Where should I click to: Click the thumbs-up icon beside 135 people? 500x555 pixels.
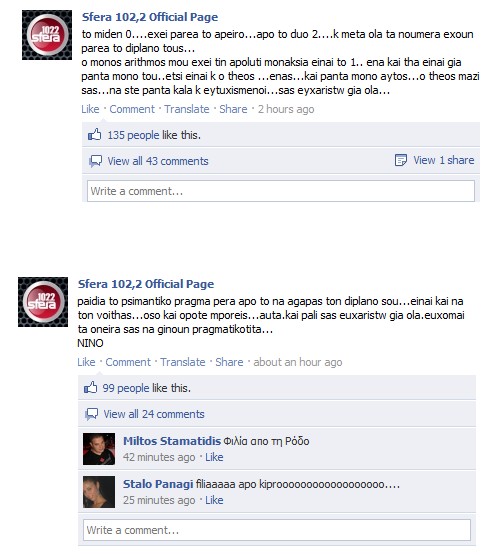point(94,135)
